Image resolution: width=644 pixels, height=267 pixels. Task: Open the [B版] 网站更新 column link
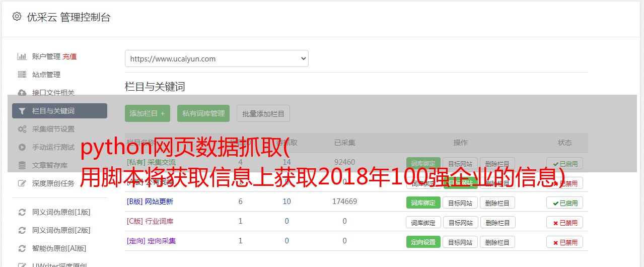pyautogui.click(x=150, y=202)
